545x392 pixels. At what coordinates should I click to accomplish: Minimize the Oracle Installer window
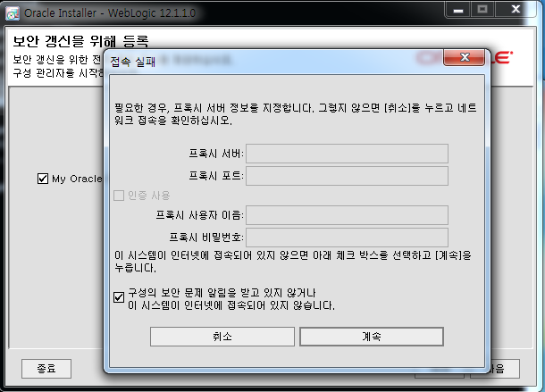pyautogui.click(x=458, y=10)
